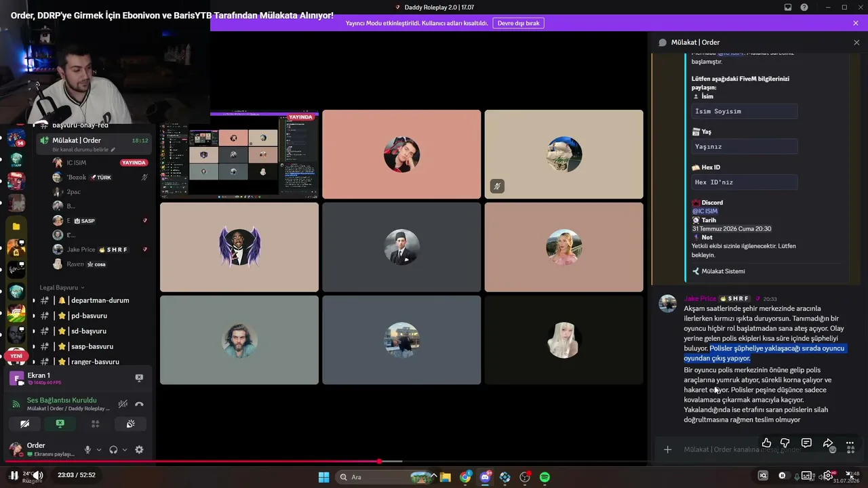This screenshot has width=868, height=488.
Task: Collapse the Legal Başvuru category
Action: (61, 287)
